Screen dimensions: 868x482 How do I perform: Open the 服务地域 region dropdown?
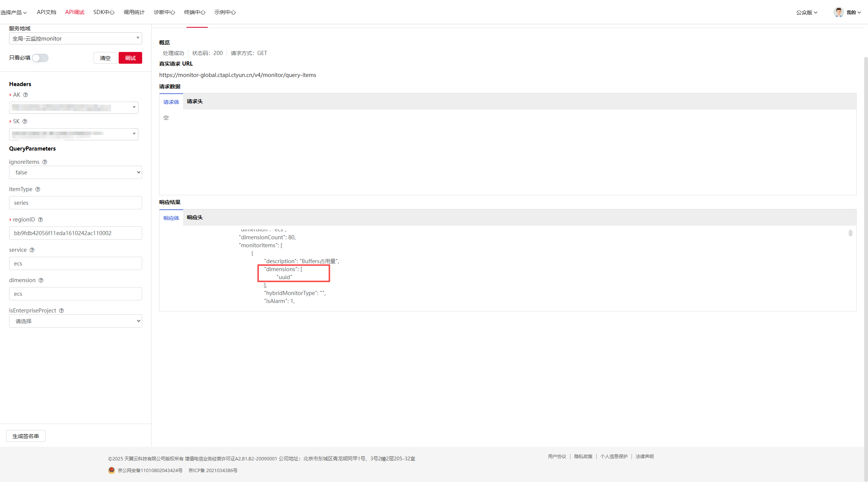[75, 38]
